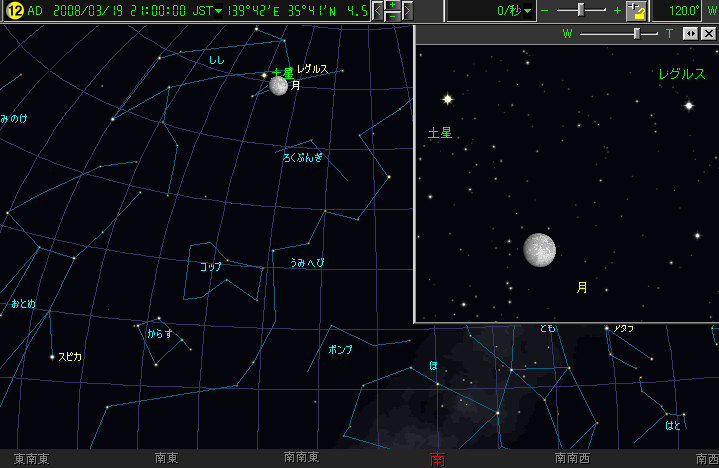
Task: Click the time step forward arrow
Action: point(407,11)
